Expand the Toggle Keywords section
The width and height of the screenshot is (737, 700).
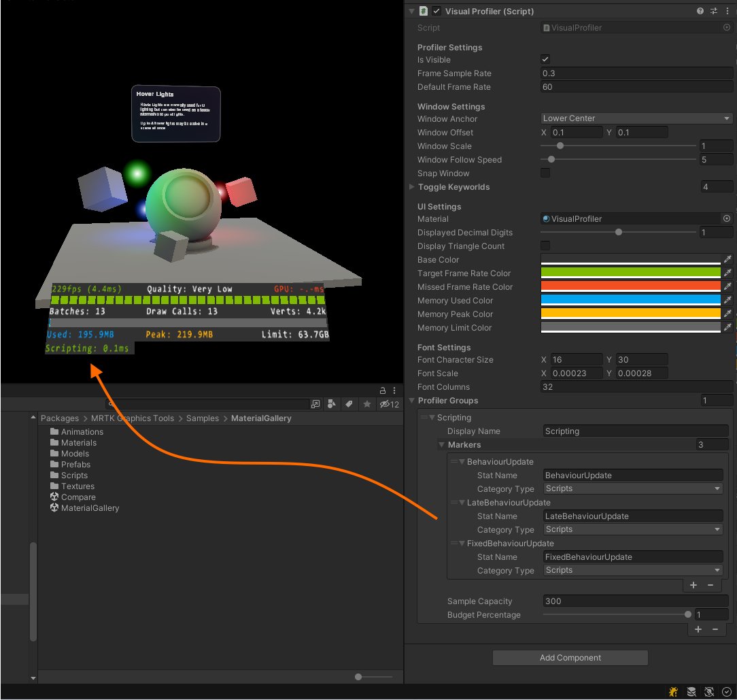(412, 187)
